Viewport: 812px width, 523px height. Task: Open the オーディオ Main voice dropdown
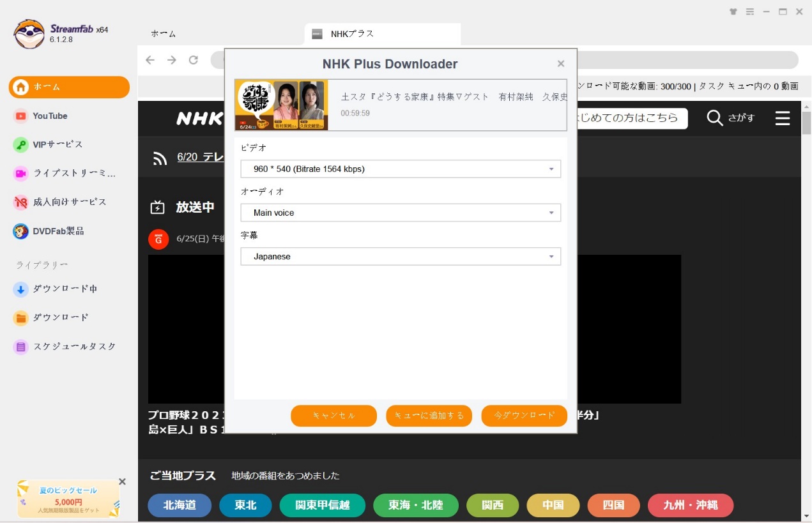point(401,213)
